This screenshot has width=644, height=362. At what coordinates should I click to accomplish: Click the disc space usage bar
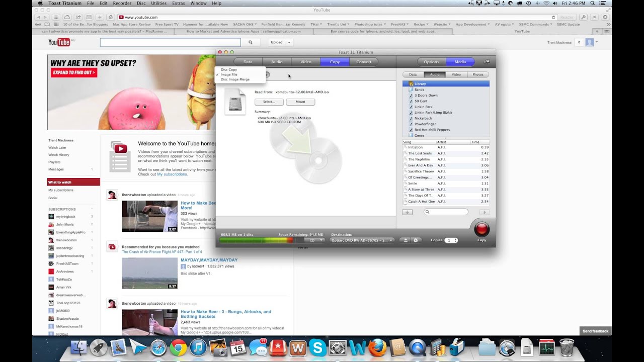(x=262, y=240)
